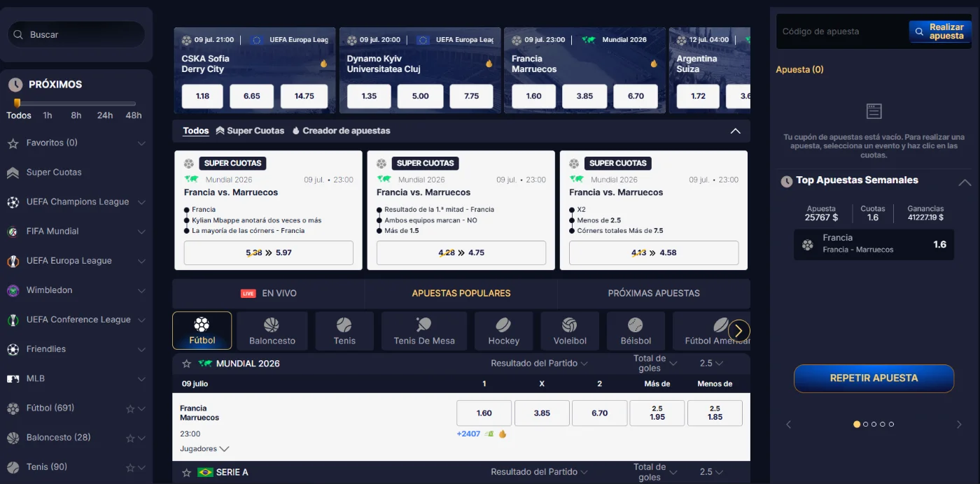The height and width of the screenshot is (484, 980).
Task: Open the 2.5 line dropdown for Mundial 2026
Action: tap(711, 364)
